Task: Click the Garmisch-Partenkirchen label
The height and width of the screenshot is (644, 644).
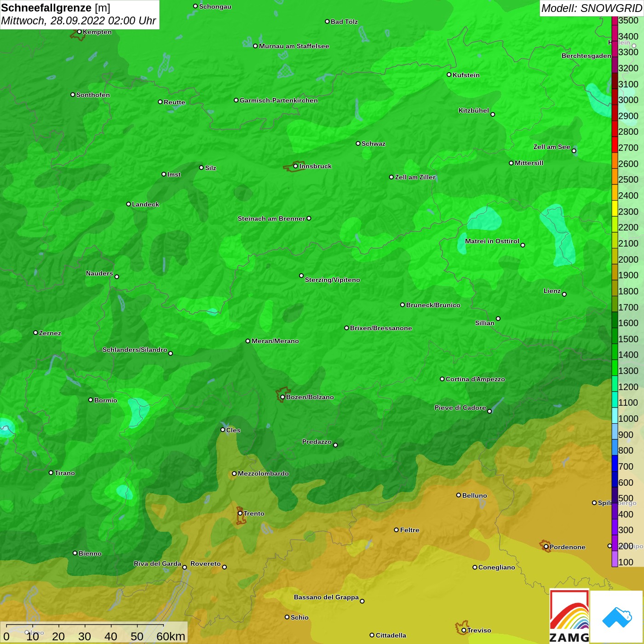Action: tap(279, 100)
